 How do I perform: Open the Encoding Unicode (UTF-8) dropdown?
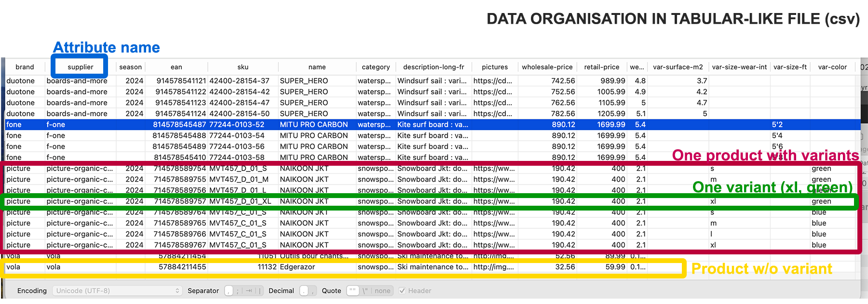tap(117, 291)
